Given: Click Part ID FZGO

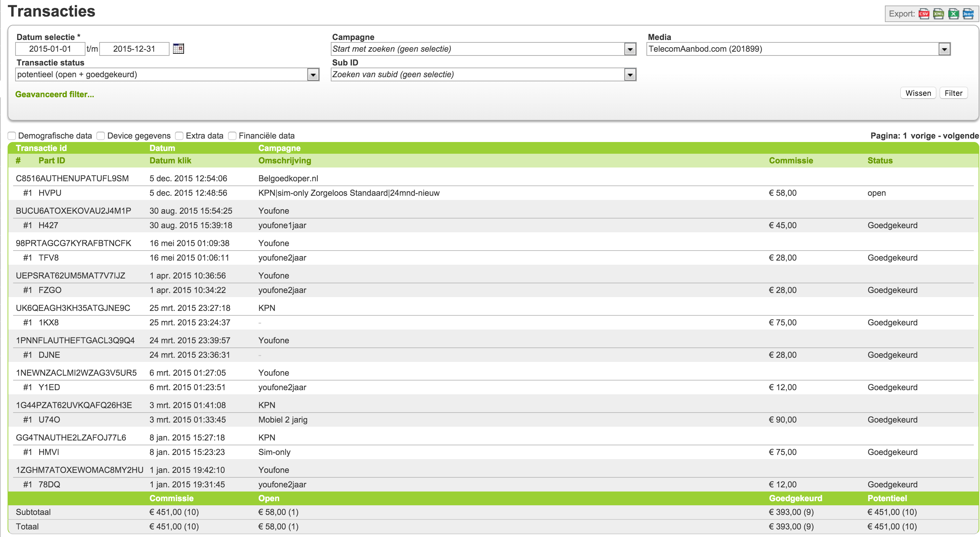Looking at the screenshot, I should click(50, 290).
